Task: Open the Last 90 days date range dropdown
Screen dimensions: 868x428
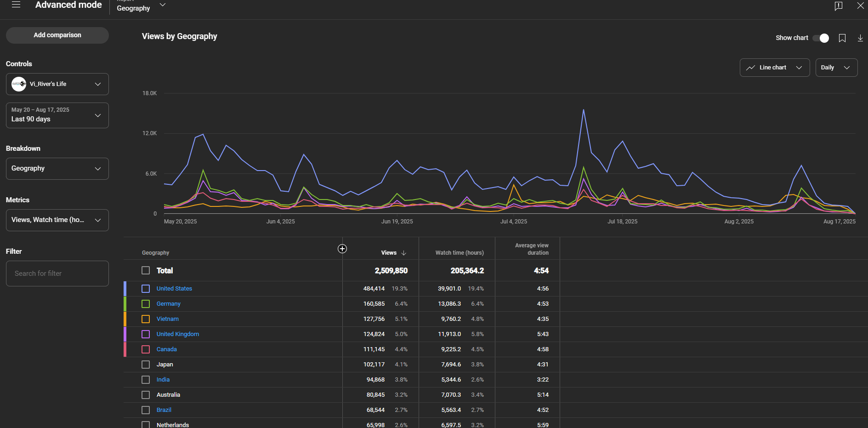Action: point(57,115)
